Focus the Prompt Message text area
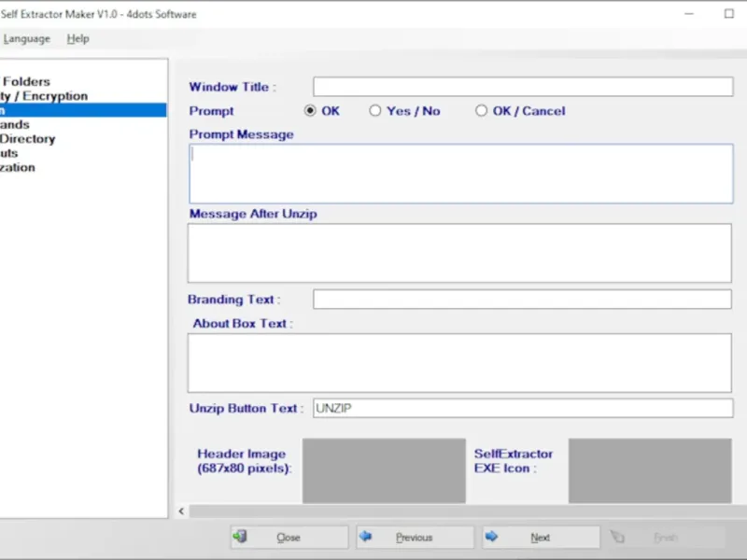 click(461, 174)
